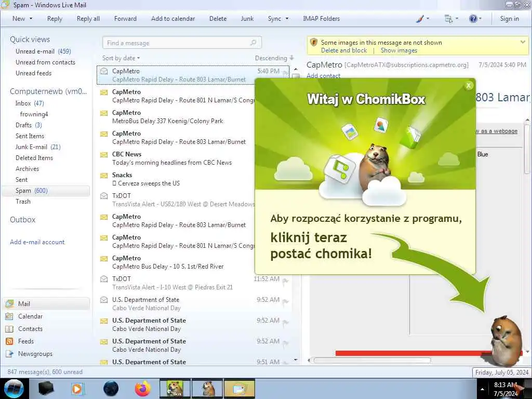Click the view as a webpage link
This screenshot has height=399, width=532.
click(497, 131)
